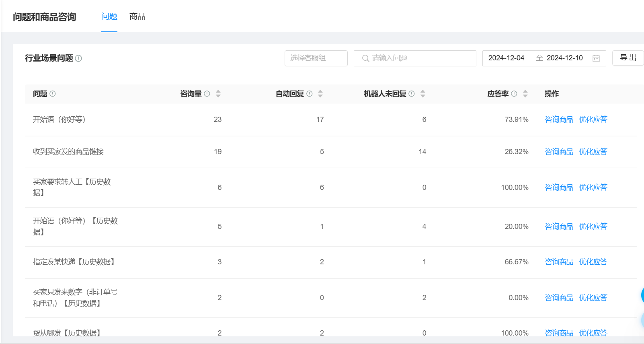Open 优化应答 for 指定发某快递 row
Image resolution: width=644 pixels, height=344 pixels.
(x=593, y=262)
